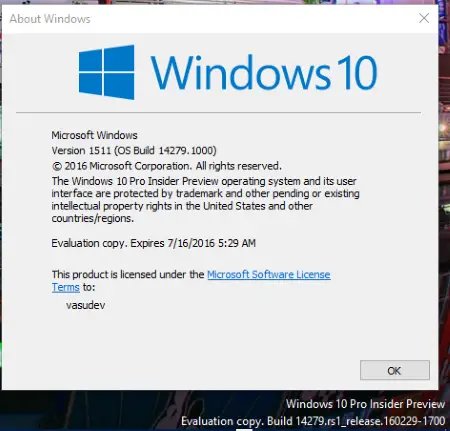
Task: Click the Evaluation copy expiration date line
Action: click(154, 243)
